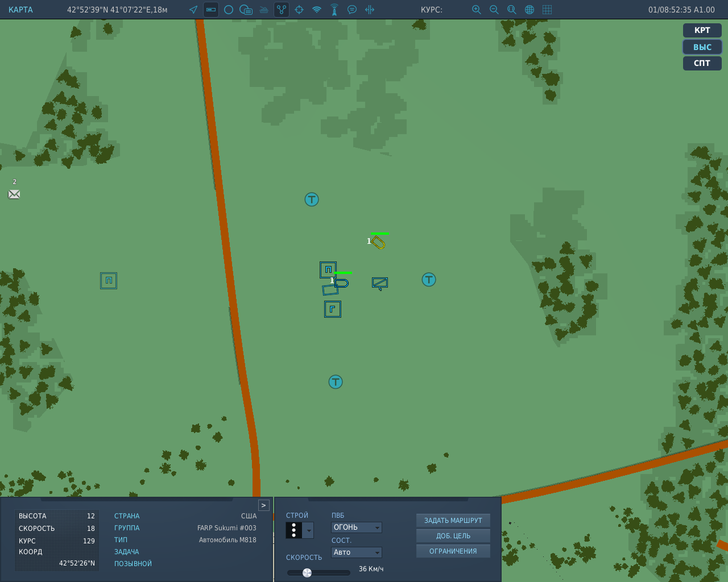Expand unit info panel with > button
This screenshot has width=728, height=582.
point(263,505)
